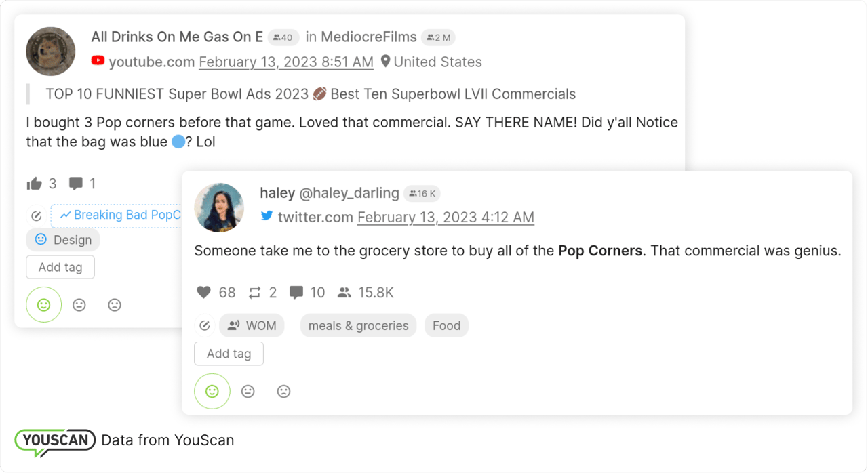Set positive sentiment on haley's tweet
Screen dimensions: 868x473
[212, 392]
